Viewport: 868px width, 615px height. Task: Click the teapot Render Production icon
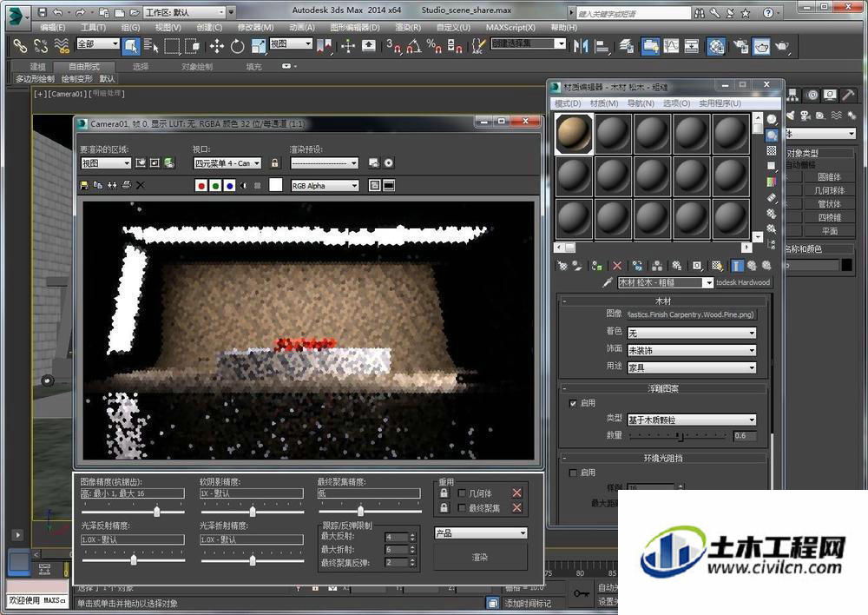coord(782,45)
